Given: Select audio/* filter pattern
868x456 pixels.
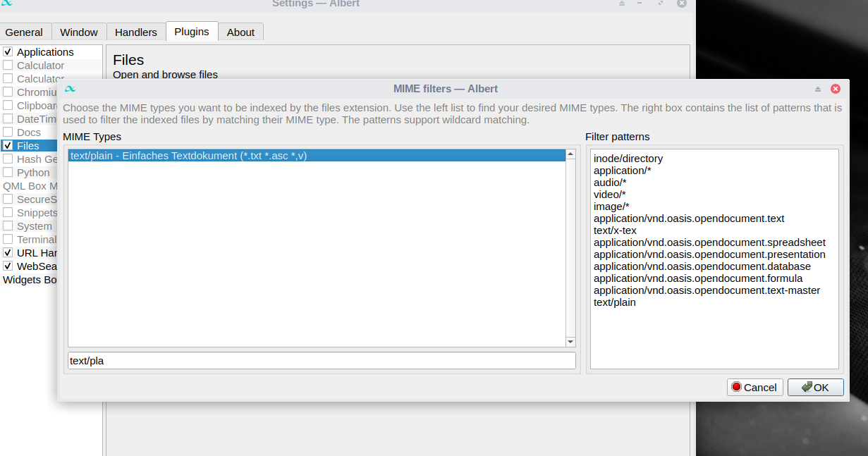Looking at the screenshot, I should (610, 183).
